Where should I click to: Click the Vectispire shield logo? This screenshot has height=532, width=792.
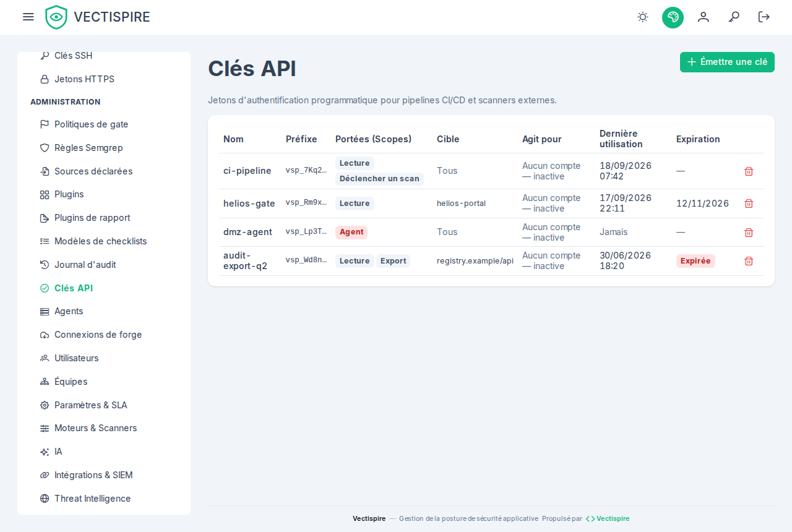tap(56, 17)
